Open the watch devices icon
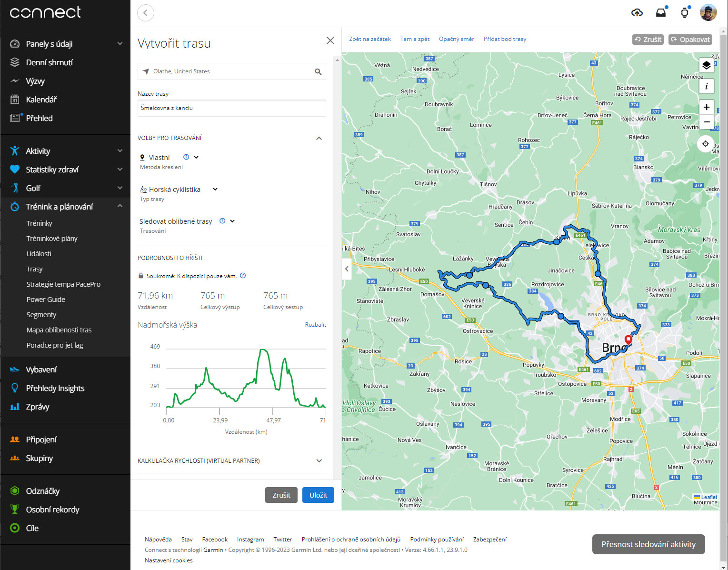This screenshot has width=728, height=570. point(685,13)
